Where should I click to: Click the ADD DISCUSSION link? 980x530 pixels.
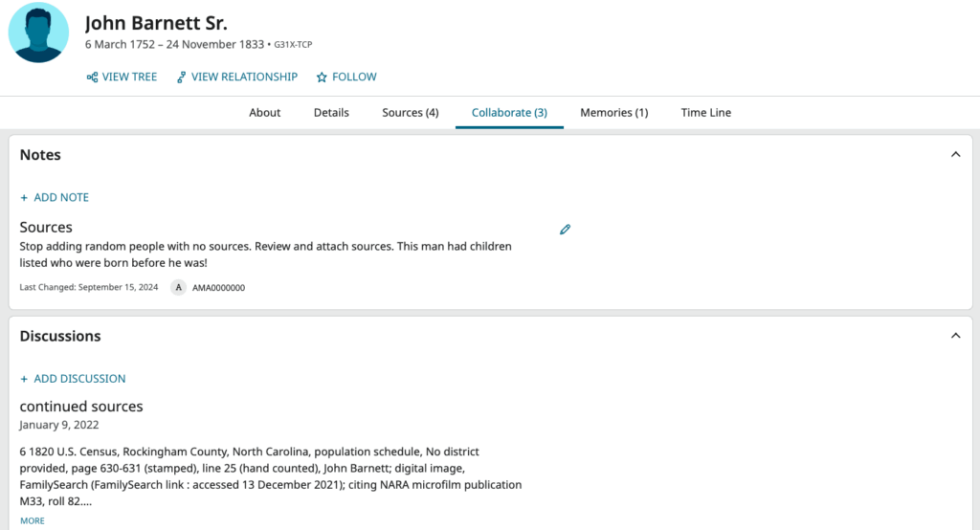coord(79,379)
